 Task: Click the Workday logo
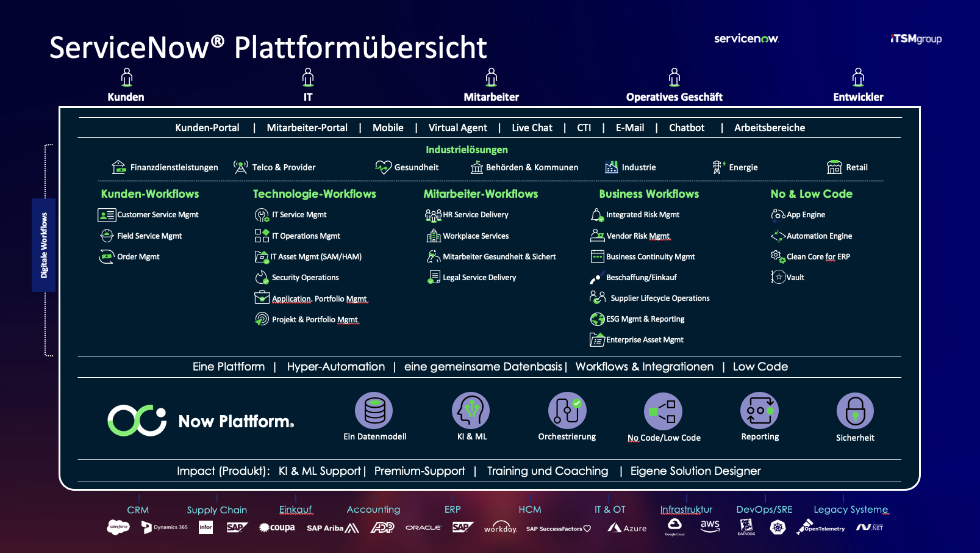pyautogui.click(x=501, y=527)
